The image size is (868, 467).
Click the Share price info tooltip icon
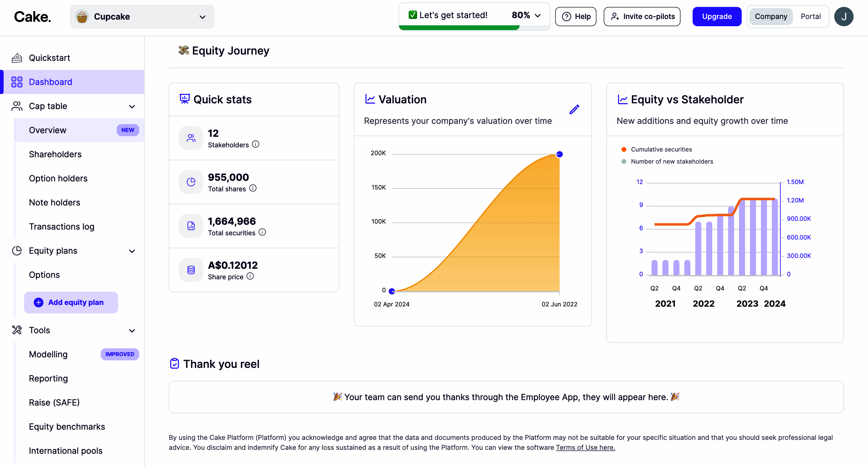click(250, 277)
